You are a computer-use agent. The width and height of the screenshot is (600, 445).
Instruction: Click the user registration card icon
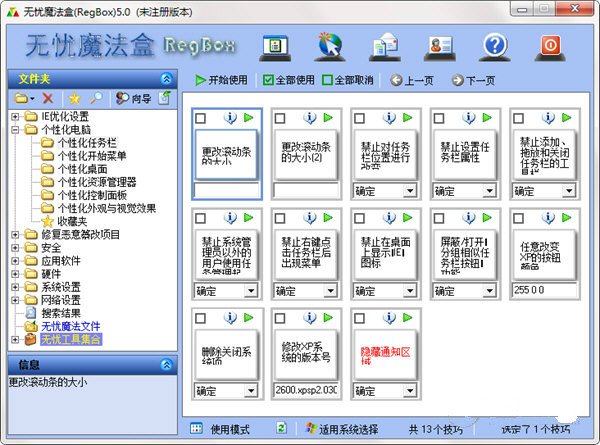[x=440, y=46]
